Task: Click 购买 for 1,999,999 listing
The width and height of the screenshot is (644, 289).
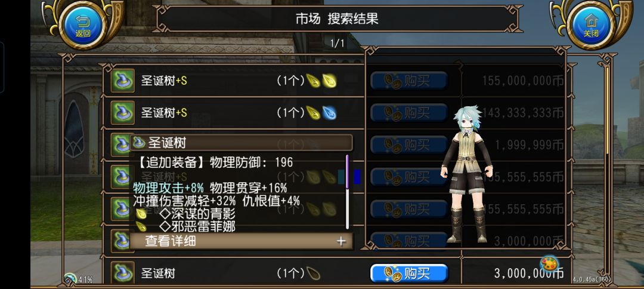Action: 408,144
